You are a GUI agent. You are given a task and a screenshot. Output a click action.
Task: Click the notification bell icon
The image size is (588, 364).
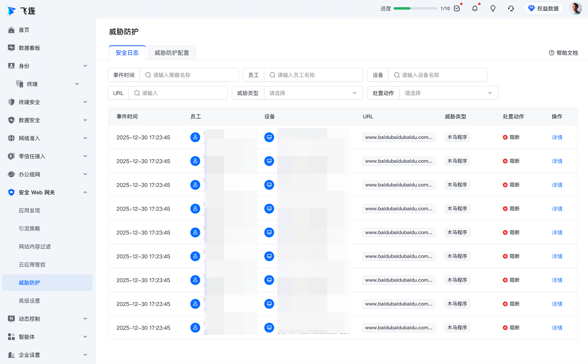475,9
